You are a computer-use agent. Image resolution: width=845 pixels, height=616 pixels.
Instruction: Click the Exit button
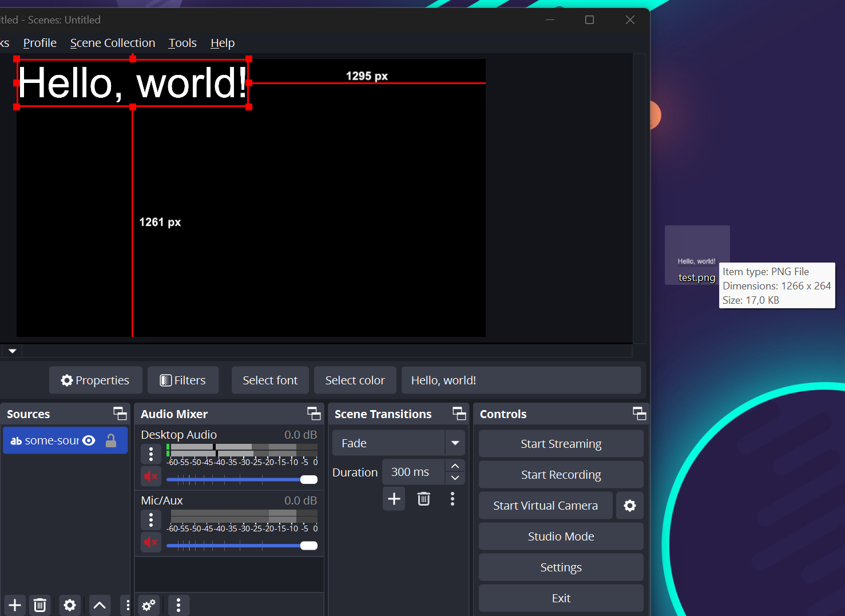pos(561,598)
